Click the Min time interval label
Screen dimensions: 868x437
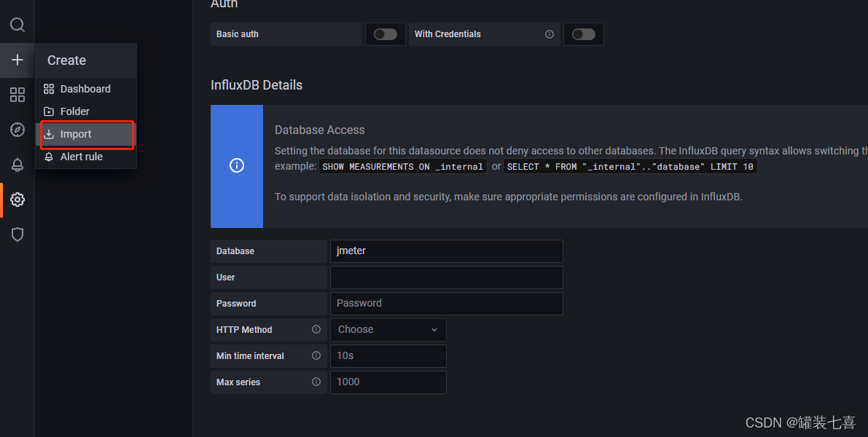point(250,355)
